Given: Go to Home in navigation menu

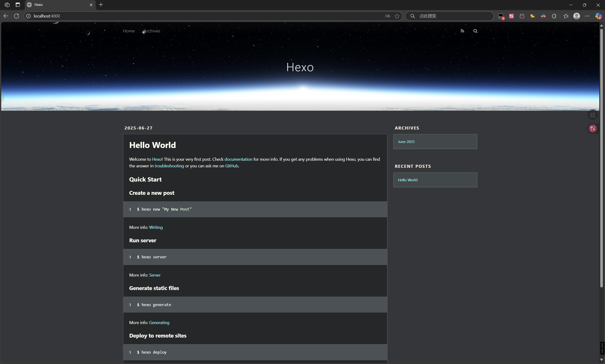Looking at the screenshot, I should [x=129, y=31].
